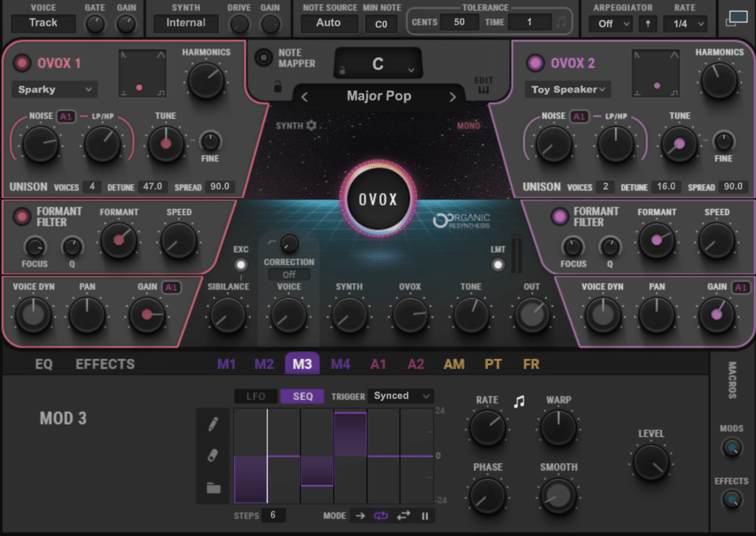Switch to the M1 modulator tab

point(227,363)
